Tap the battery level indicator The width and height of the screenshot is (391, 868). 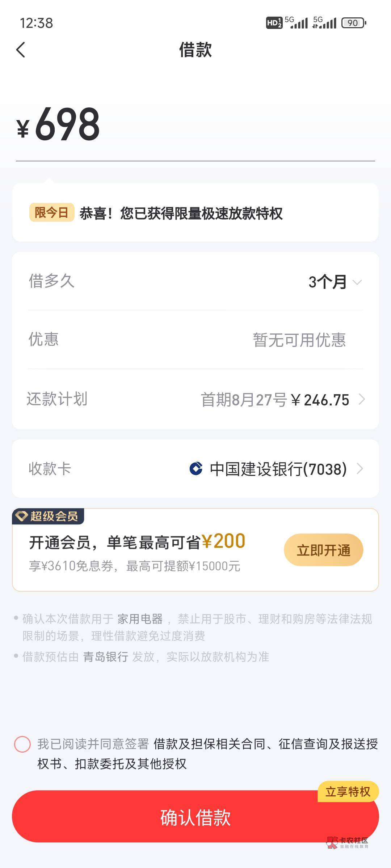point(354,23)
